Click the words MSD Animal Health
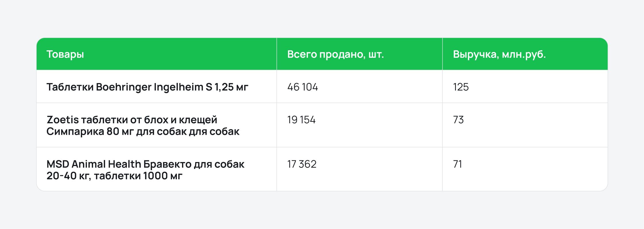Image resolution: width=644 pixels, height=229 pixels. point(94,164)
